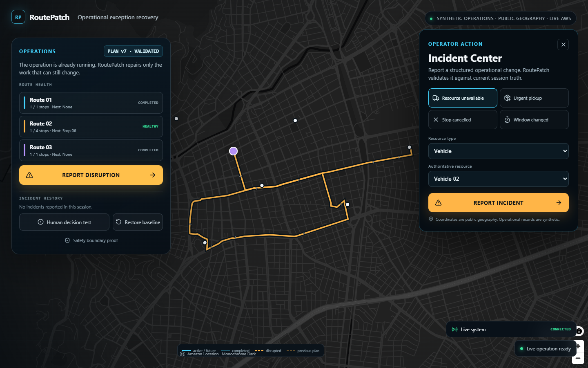Click the layers icon by Amazon Location
This screenshot has width=588, height=368.
182,354
